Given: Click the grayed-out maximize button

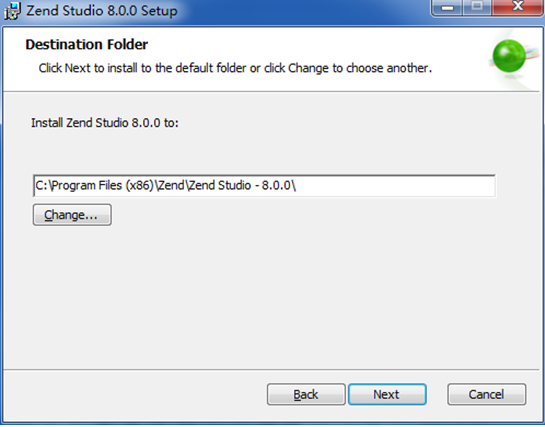Looking at the screenshot, I should [x=477, y=7].
